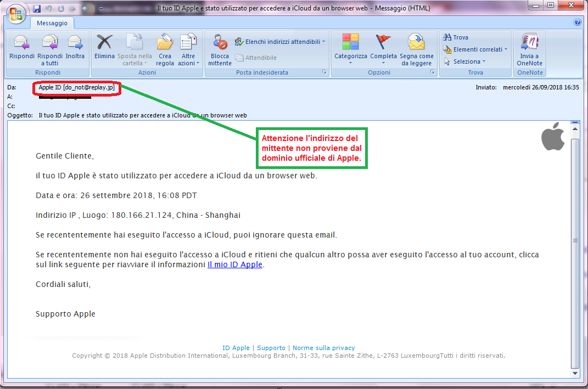This screenshot has width=588, height=389.
Task: Click the Save icon in quick access toolbar
Action: click(37, 8)
